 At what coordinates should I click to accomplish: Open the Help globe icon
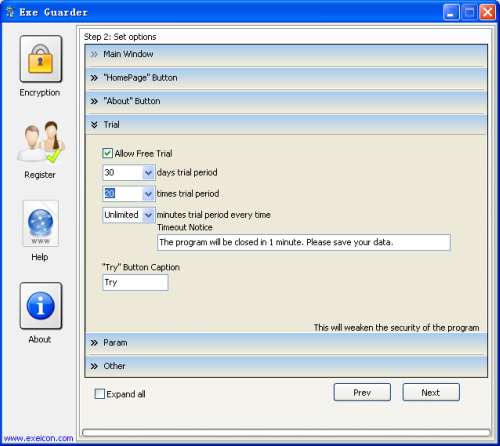41,223
